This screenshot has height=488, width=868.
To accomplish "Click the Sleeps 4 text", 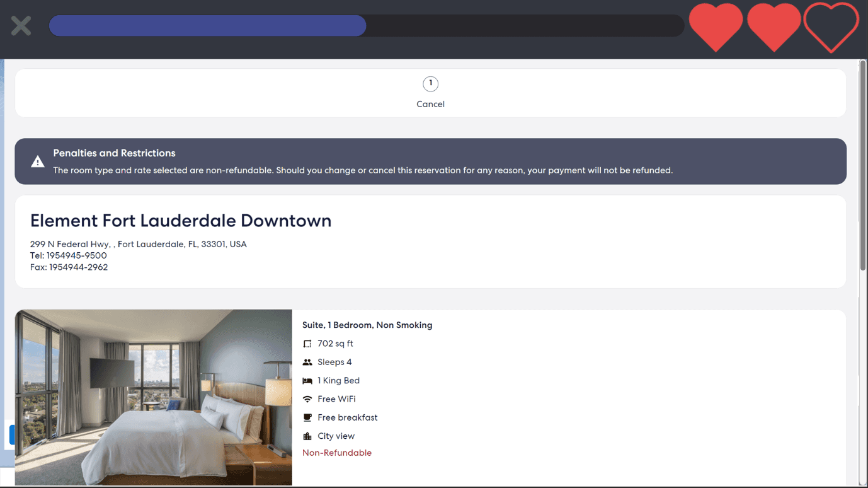I will coord(334,362).
